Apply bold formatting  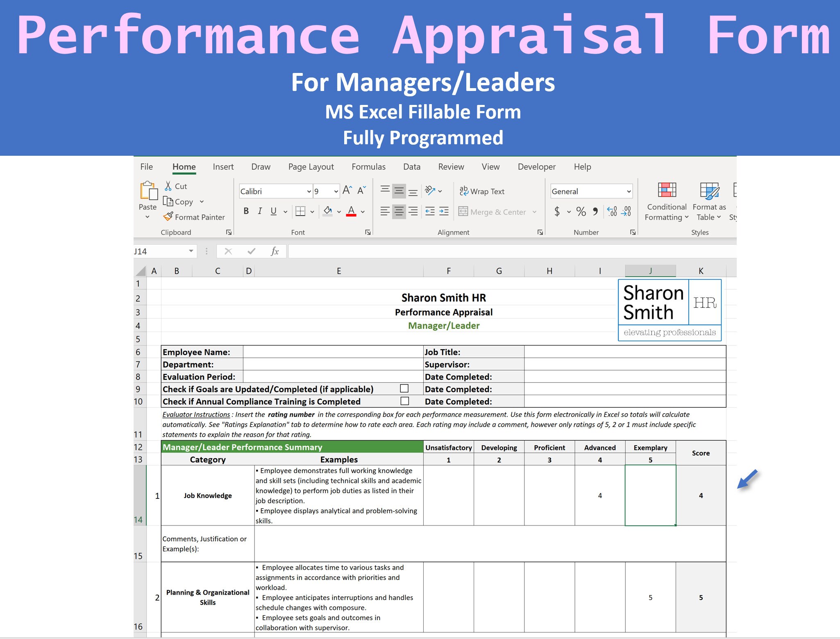(x=246, y=211)
